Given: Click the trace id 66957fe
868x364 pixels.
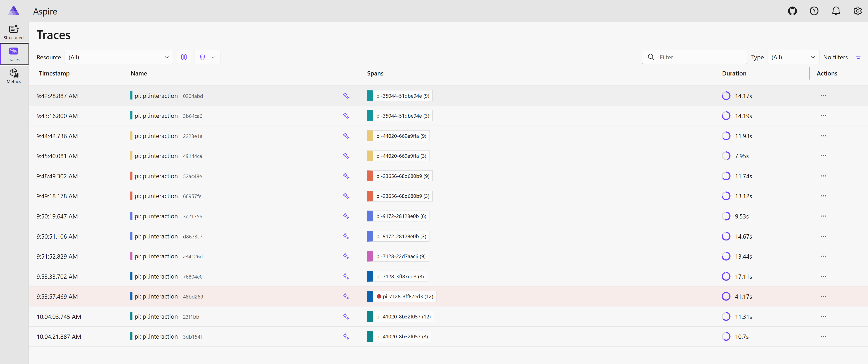Looking at the screenshot, I should pyautogui.click(x=192, y=196).
